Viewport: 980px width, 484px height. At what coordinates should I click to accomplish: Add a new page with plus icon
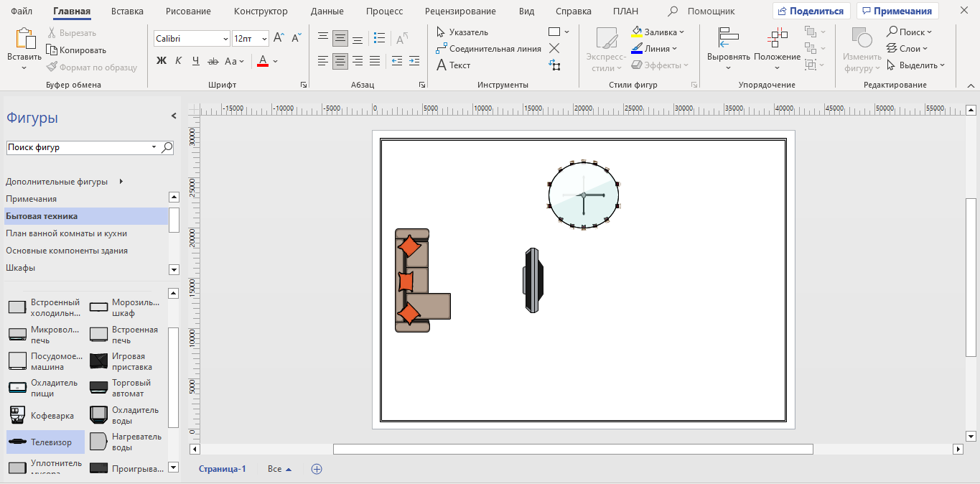[x=317, y=469]
